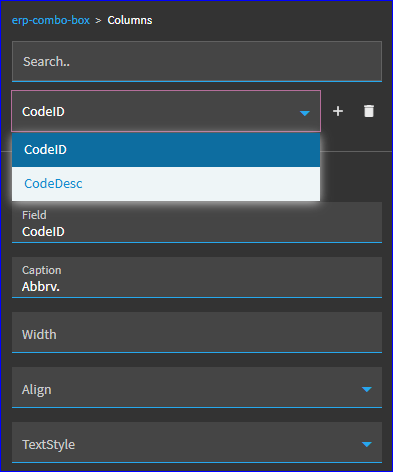Focus the Search.. input box

pyautogui.click(x=197, y=61)
